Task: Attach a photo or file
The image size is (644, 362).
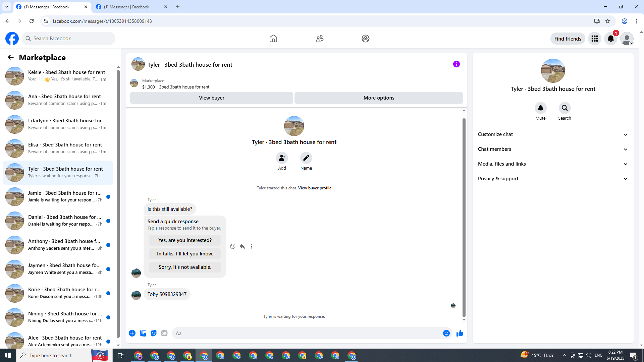Action: click(143, 333)
